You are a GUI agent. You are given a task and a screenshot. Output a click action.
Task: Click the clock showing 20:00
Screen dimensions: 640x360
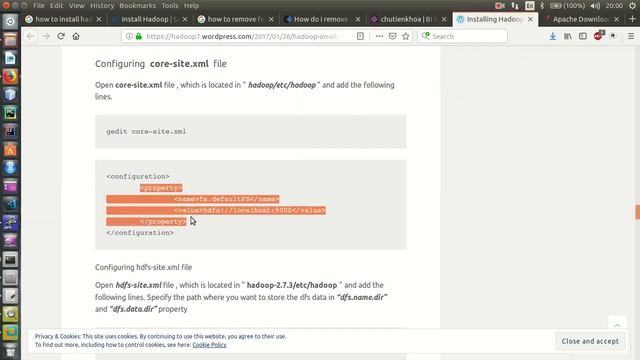click(x=614, y=5)
